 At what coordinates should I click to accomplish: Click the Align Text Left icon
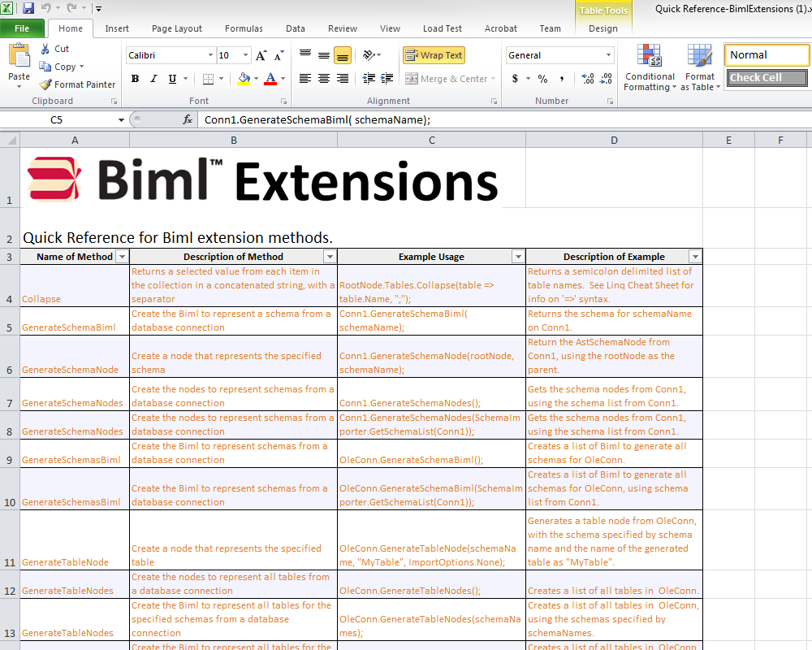pyautogui.click(x=305, y=78)
